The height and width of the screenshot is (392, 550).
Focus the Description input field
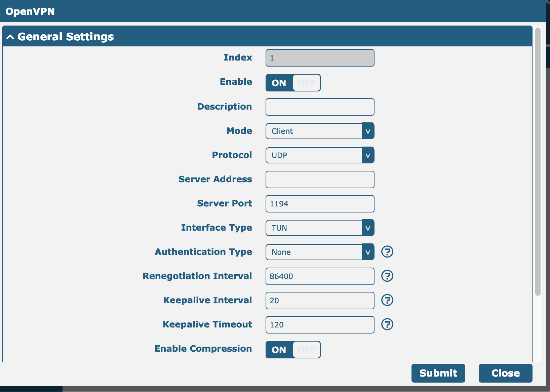pos(320,107)
